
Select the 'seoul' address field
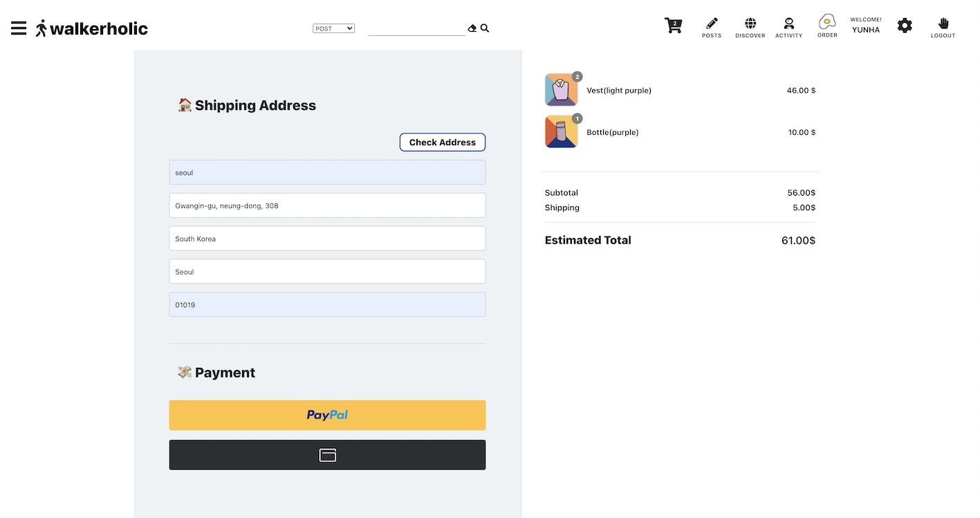(327, 172)
